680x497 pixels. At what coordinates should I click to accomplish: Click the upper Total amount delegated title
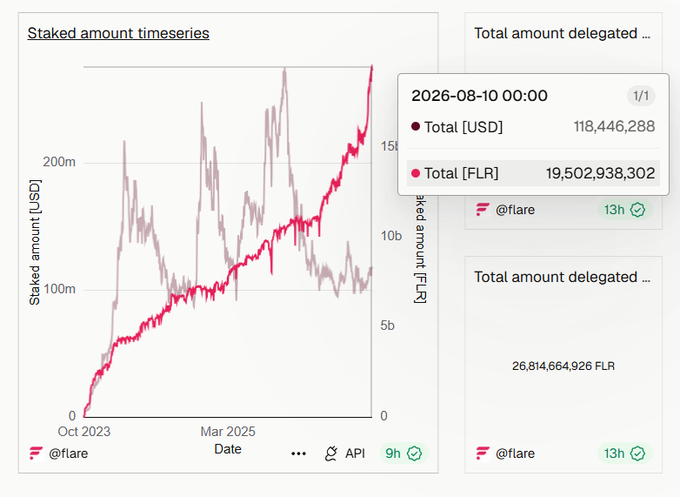click(562, 33)
